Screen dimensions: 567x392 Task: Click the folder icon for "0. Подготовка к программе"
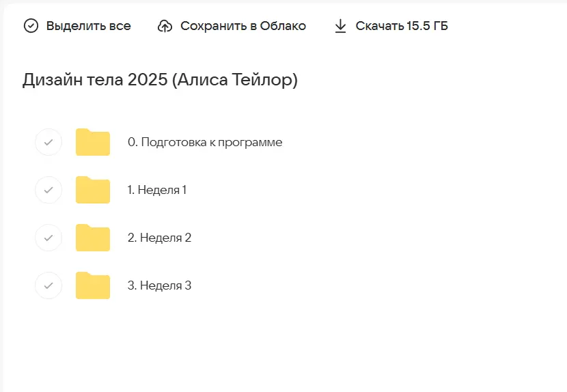pyautogui.click(x=93, y=142)
